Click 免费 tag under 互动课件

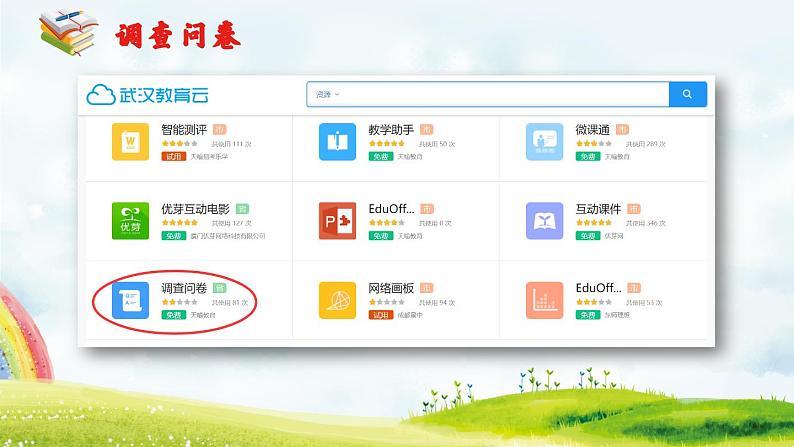click(x=588, y=236)
